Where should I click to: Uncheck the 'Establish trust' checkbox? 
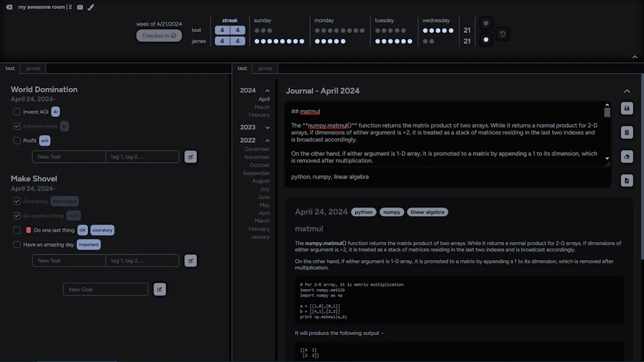17,126
